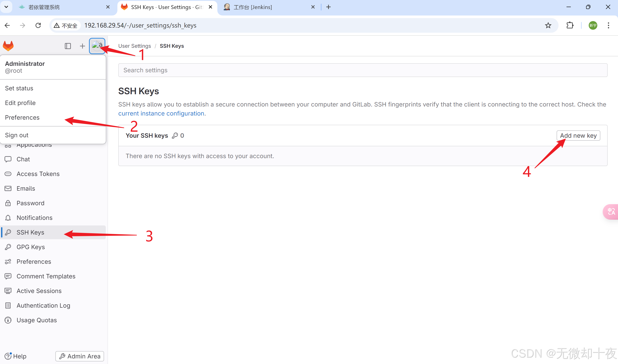Switch to the Jenkins browser tab
This screenshot has height=364, width=618.
click(253, 7)
